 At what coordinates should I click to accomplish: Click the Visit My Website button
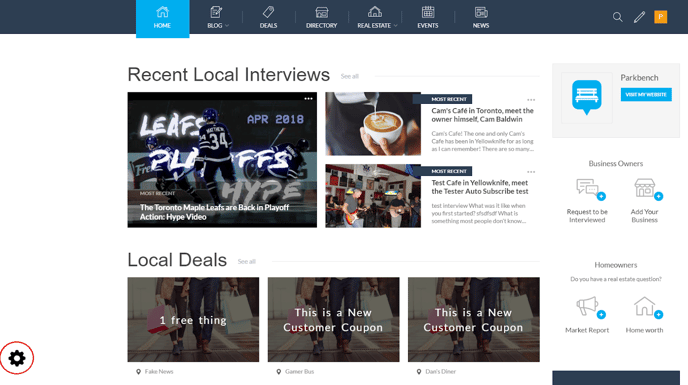(x=646, y=94)
